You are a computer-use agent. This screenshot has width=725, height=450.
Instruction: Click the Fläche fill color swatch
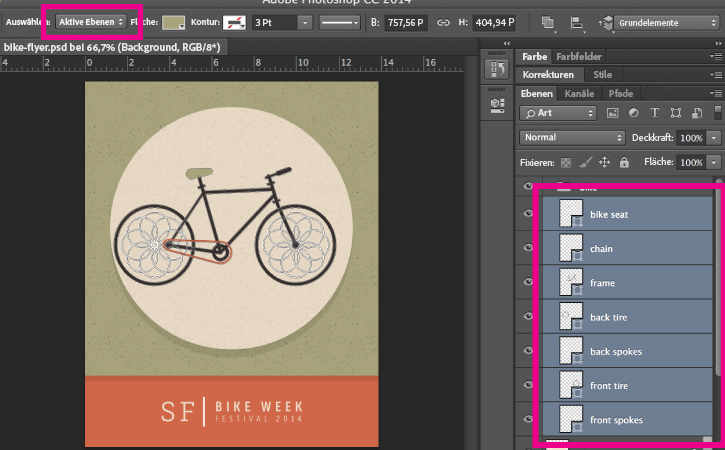[x=174, y=21]
